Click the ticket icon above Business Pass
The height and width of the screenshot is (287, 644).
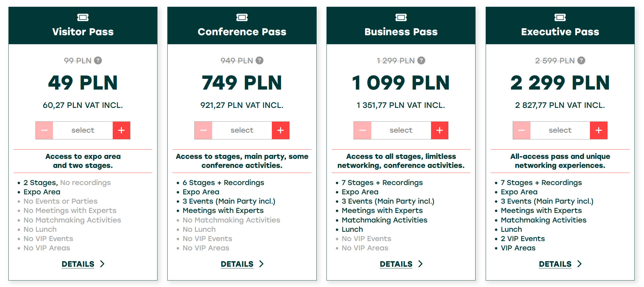coord(401,17)
